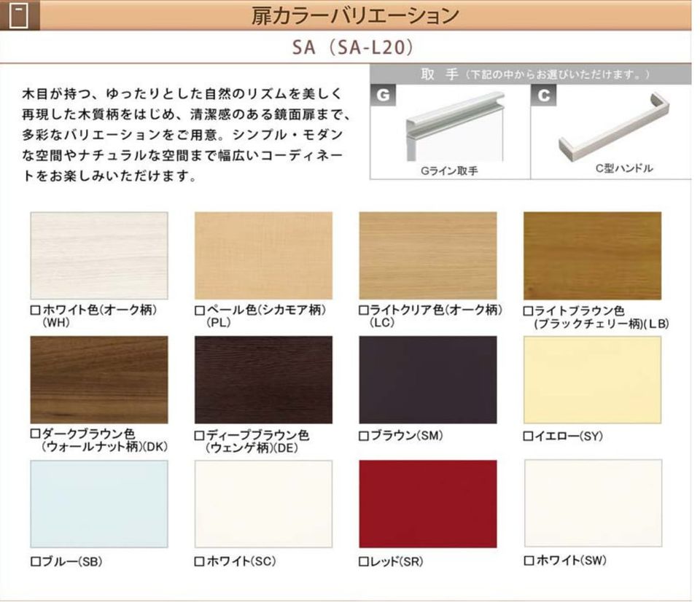Click the (ウォールナット柄)(DK) label line
The width and height of the screenshot is (700, 602).
point(105,447)
